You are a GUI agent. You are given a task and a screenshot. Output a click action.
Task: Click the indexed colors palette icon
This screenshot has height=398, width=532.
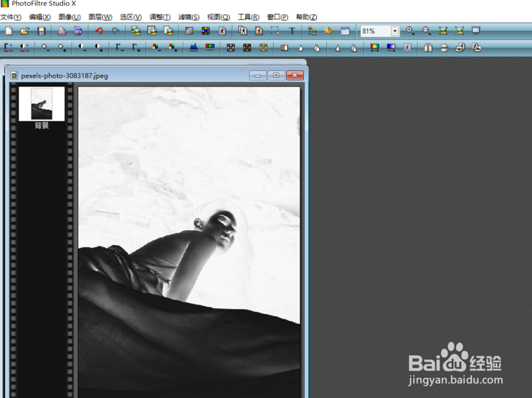(x=205, y=31)
